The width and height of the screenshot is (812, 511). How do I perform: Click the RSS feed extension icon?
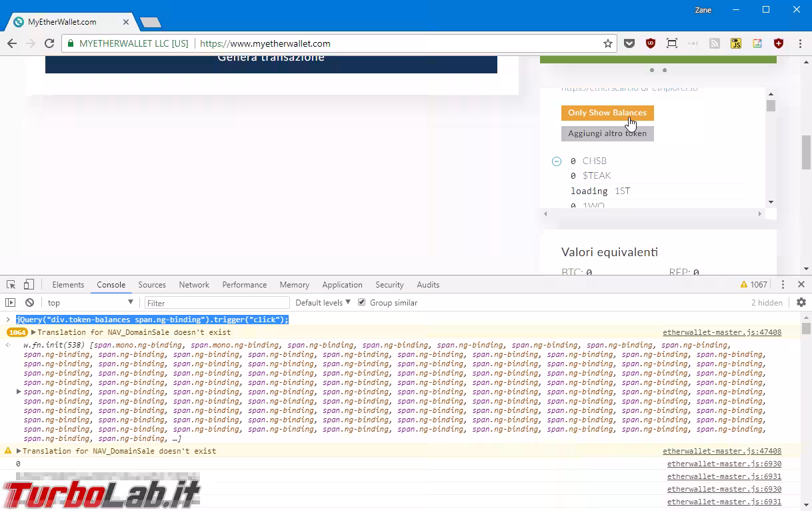(x=715, y=43)
